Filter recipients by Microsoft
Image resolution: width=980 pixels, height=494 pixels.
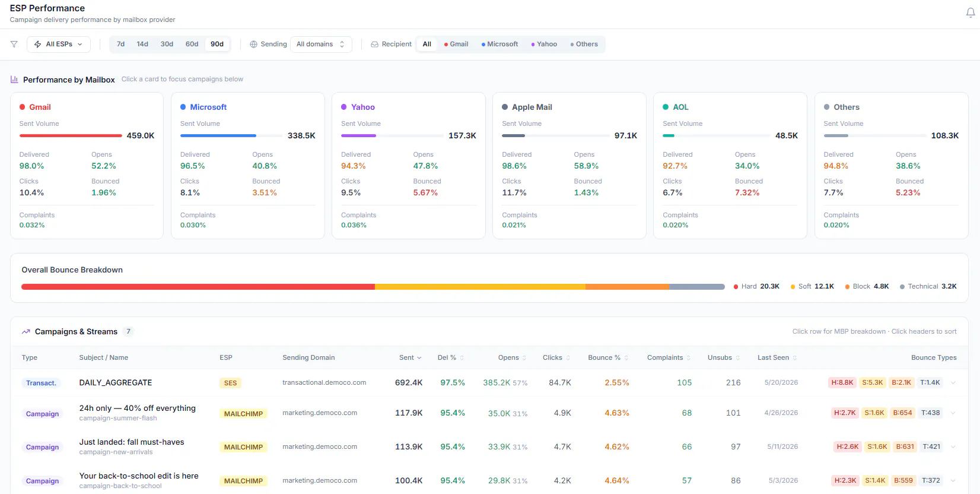click(499, 45)
